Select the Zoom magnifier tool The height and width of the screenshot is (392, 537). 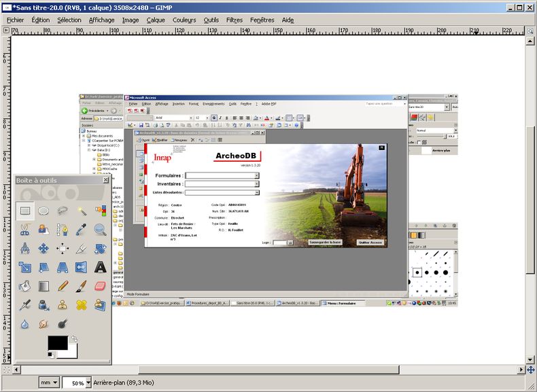click(101, 230)
